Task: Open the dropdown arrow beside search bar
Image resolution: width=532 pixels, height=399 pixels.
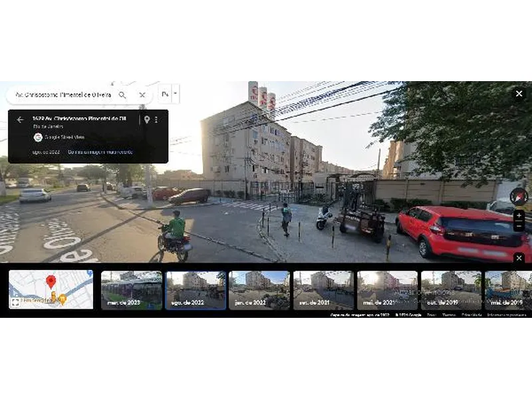Action: click(176, 94)
